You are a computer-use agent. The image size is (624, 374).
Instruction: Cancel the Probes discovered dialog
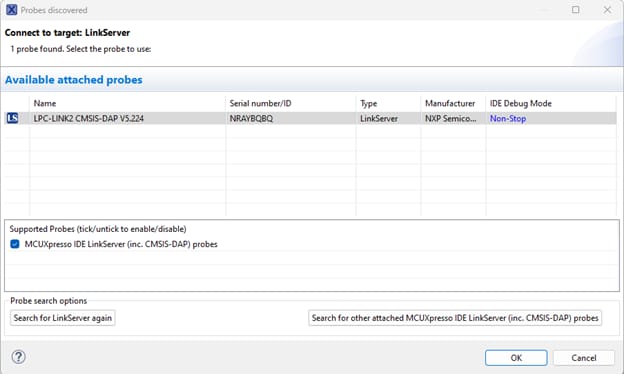[x=583, y=358]
